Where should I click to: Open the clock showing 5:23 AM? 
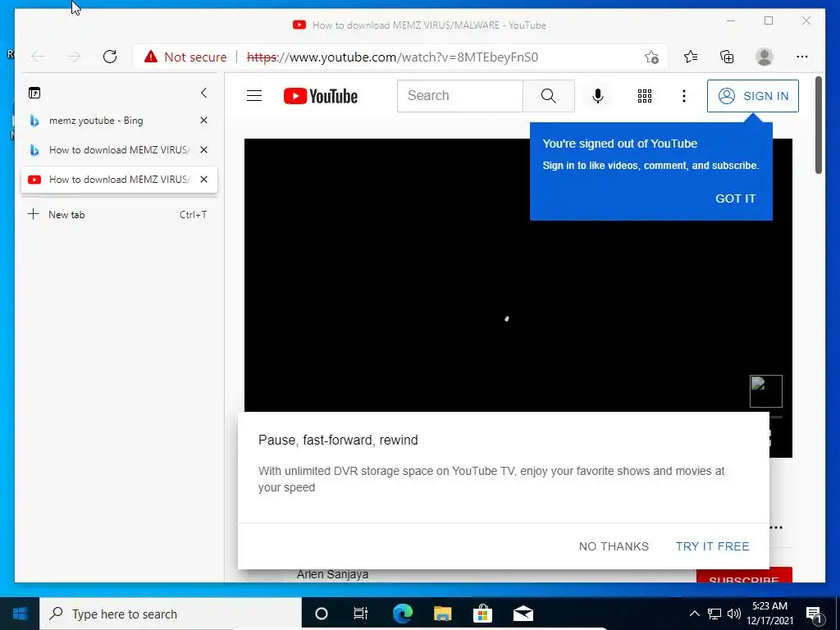(769, 614)
